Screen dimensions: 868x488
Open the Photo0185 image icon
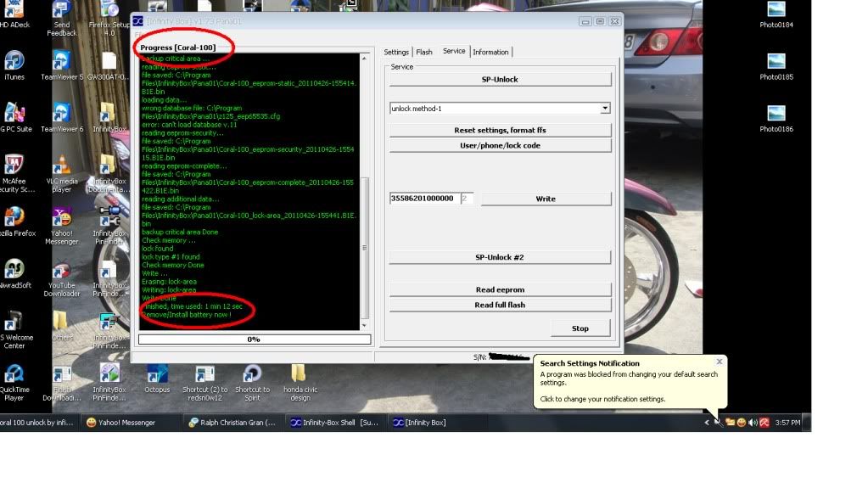(776, 65)
